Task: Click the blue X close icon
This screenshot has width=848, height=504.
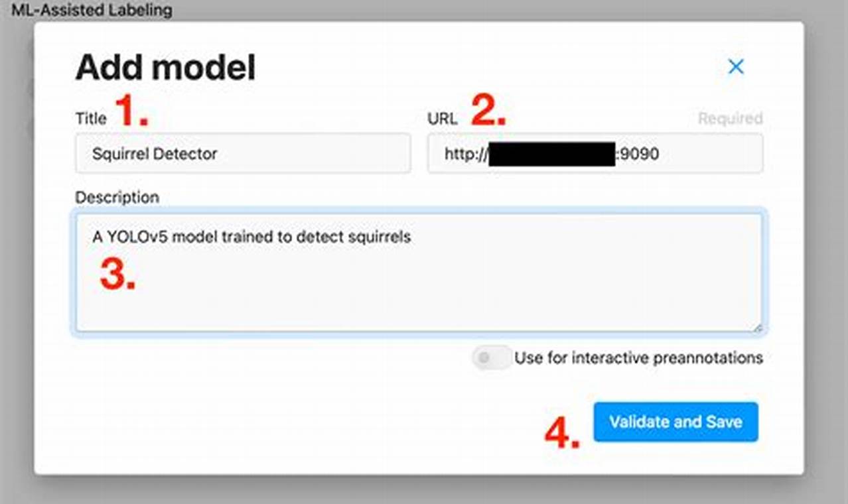Action: point(735,66)
